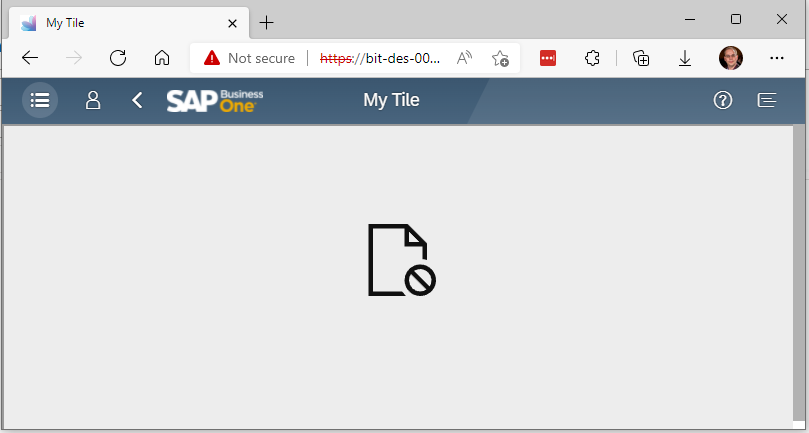This screenshot has width=809, height=433.
Task: Open the Extensions puzzle icon
Action: 592,58
